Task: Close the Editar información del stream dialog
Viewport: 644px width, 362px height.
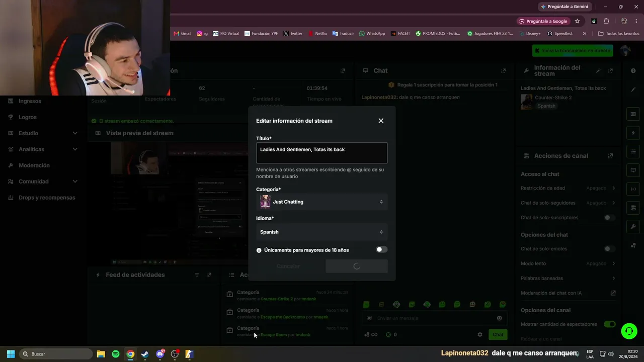Action: tap(381, 121)
